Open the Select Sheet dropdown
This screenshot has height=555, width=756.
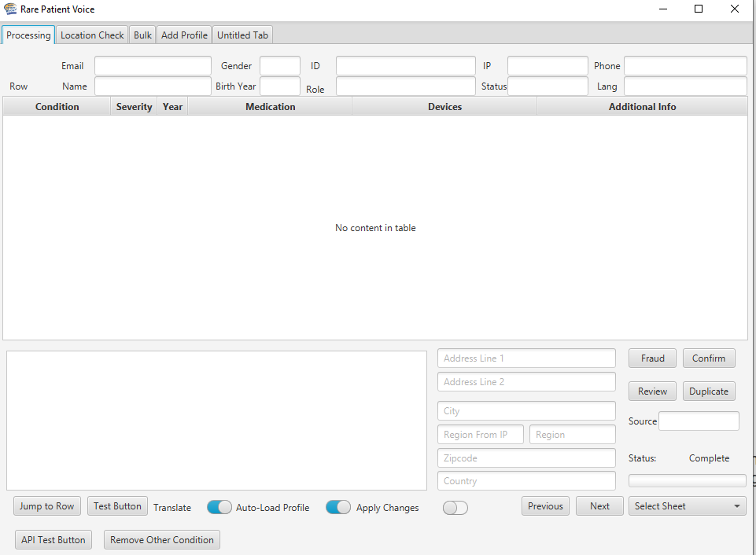(x=688, y=506)
